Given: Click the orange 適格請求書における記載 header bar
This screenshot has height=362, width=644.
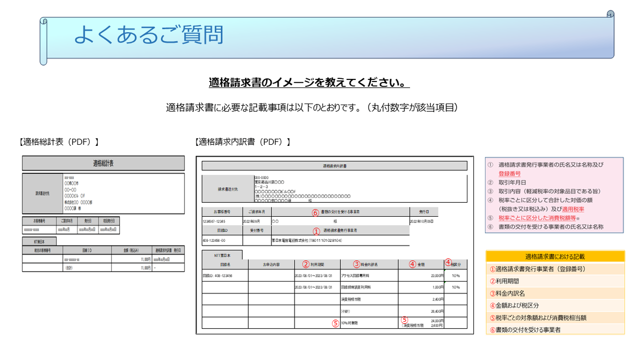Looking at the screenshot, I should pos(555,257).
